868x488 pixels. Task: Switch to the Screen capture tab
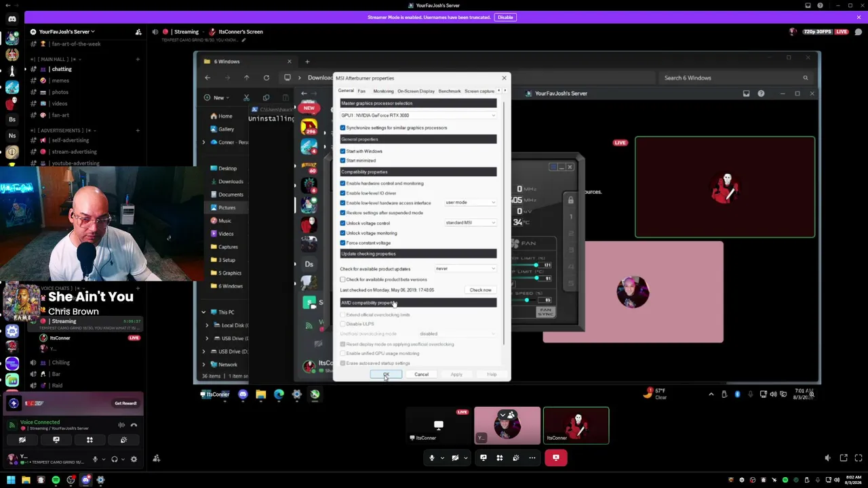coord(479,91)
